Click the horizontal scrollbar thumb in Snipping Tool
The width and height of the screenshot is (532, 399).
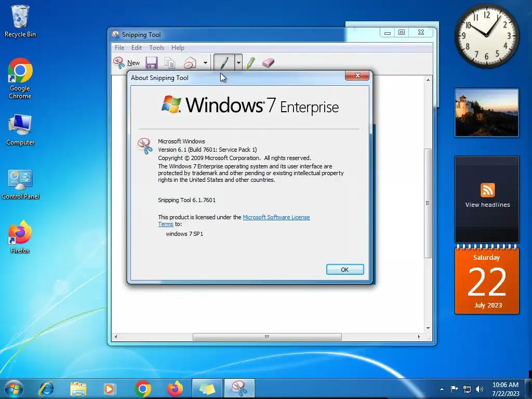click(267, 337)
